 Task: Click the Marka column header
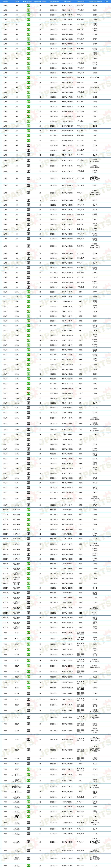pos(5,1)
